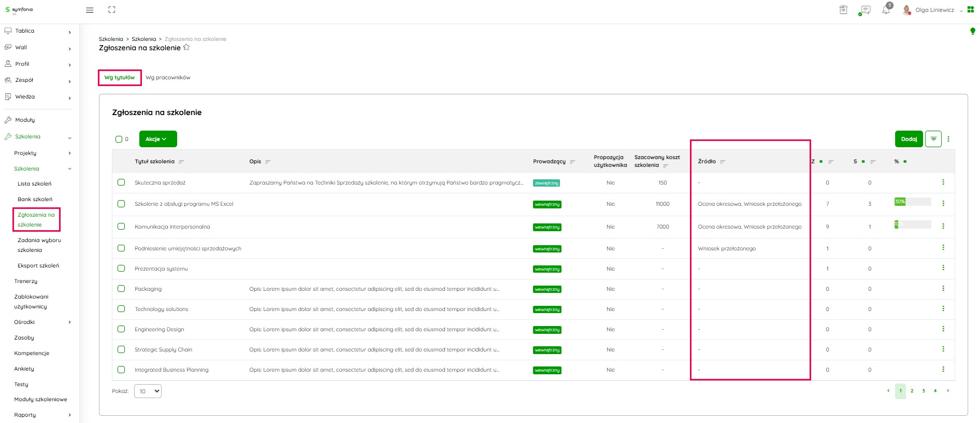This screenshot has height=423, width=980.
Task: Open Bank szkoleń in sidebar
Action: pos(35,199)
